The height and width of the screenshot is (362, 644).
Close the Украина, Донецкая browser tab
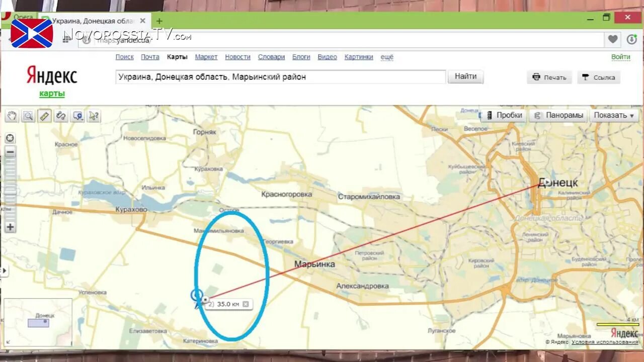point(142,21)
